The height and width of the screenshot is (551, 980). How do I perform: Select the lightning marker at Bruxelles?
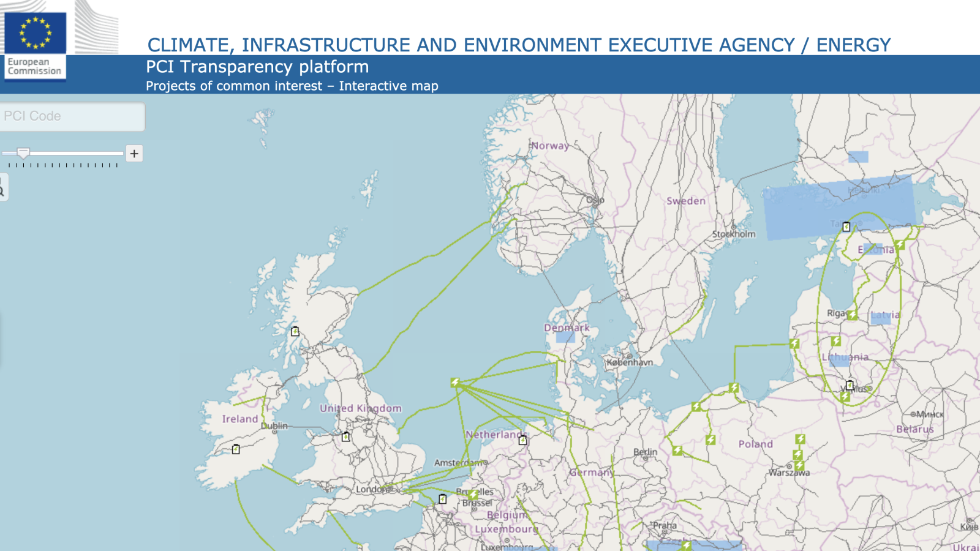coord(473,494)
